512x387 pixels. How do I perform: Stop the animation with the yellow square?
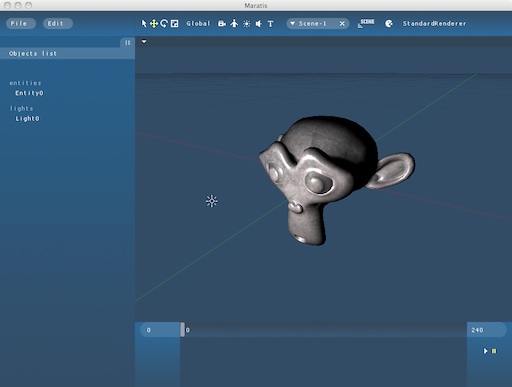point(494,351)
